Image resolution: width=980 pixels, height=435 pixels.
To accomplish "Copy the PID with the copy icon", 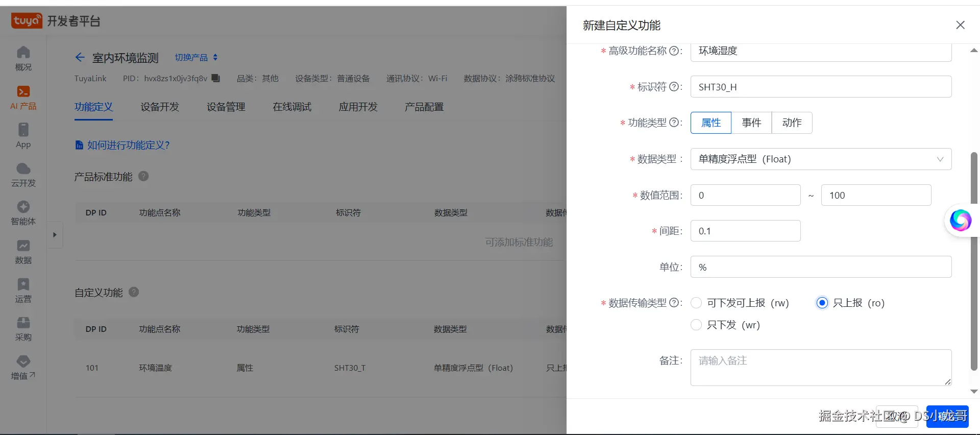I will (x=216, y=78).
